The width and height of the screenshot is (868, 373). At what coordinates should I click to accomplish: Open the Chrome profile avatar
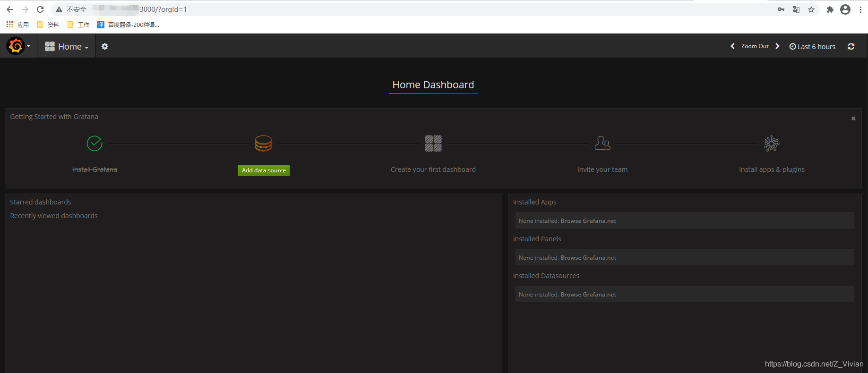click(x=845, y=9)
